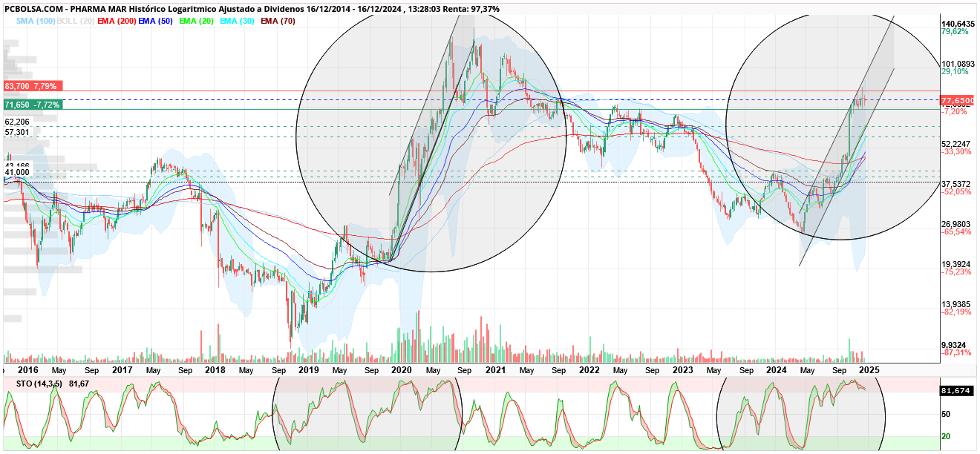Select the red 77,6500 current price tag
Screen dimensions: 980x454
point(957,99)
